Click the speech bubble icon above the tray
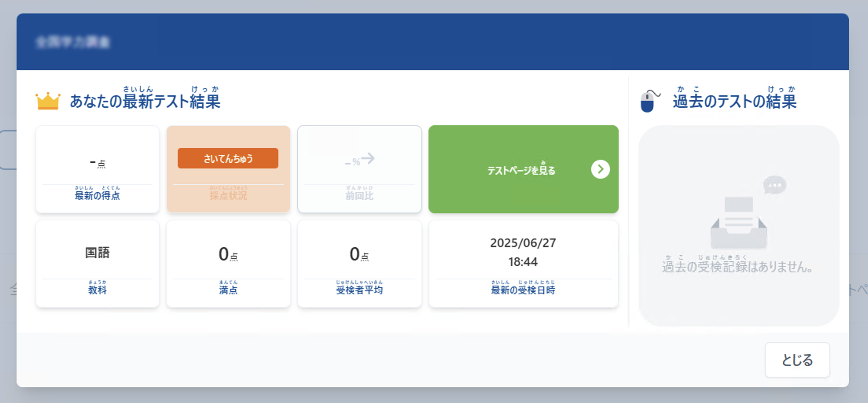The height and width of the screenshot is (403, 868). (x=774, y=185)
